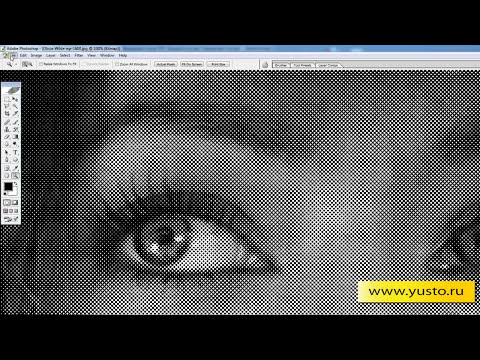Image resolution: width=480 pixels, height=360 pixels.
Task: Open the zoom tool preset picker arrow
Action: tap(16, 64)
